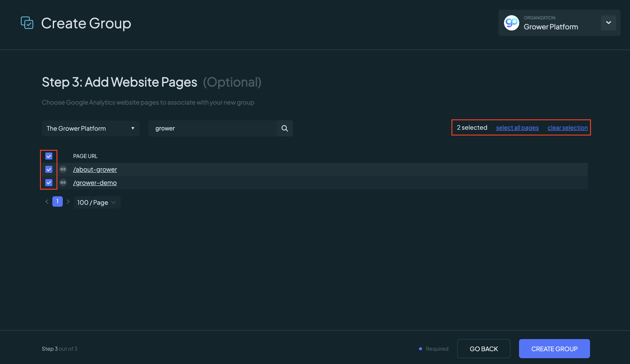630x364 pixels.
Task: Click the CREATE GROUP button
Action: point(554,348)
